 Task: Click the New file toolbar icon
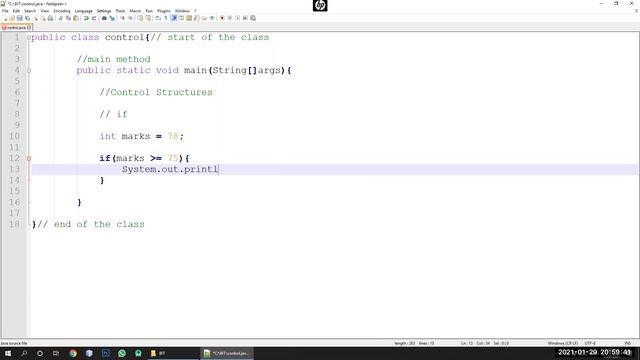pos(5,18)
